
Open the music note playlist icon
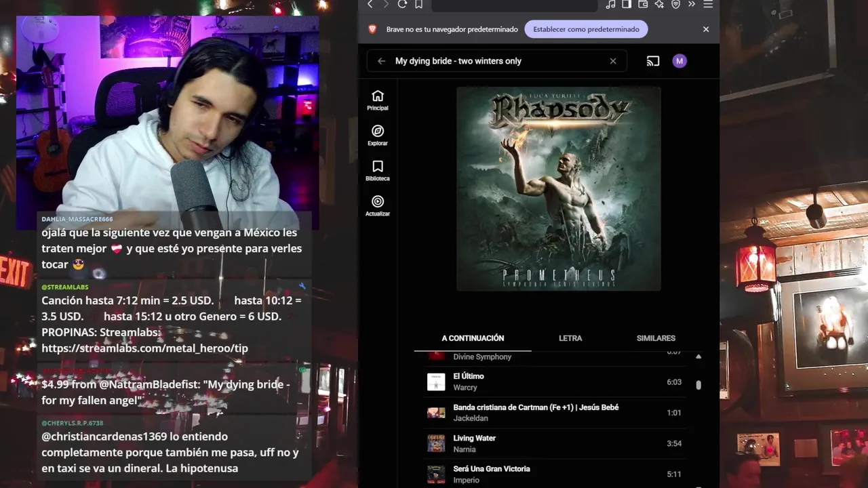(610, 4)
